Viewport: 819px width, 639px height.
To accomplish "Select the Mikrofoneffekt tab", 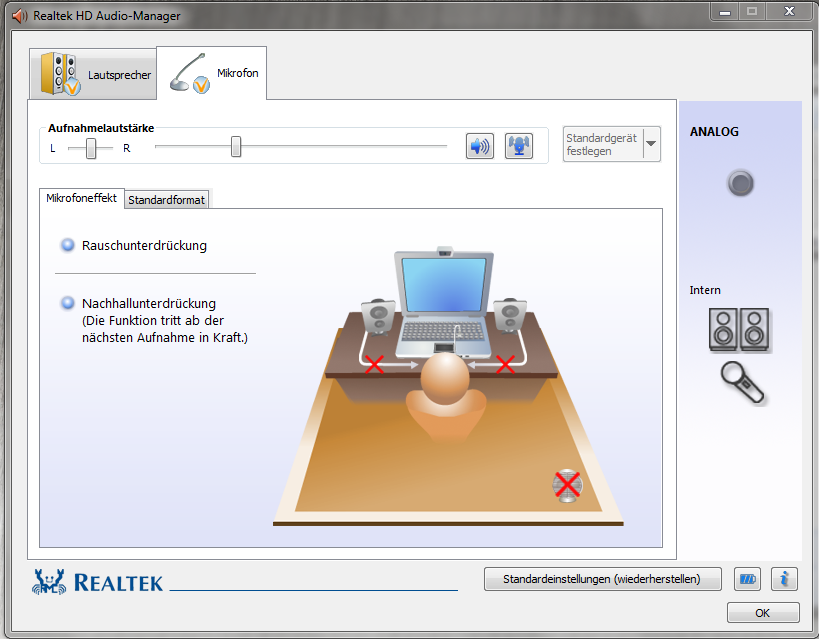I will coord(81,199).
